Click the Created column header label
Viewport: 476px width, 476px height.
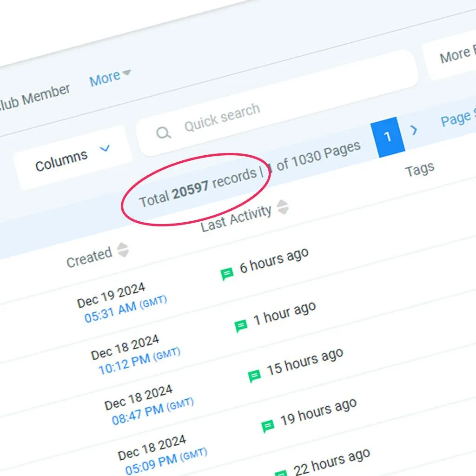pyautogui.click(x=89, y=258)
